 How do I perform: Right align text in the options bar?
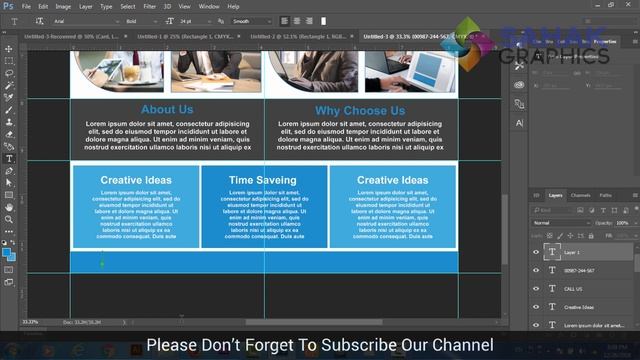coord(309,21)
